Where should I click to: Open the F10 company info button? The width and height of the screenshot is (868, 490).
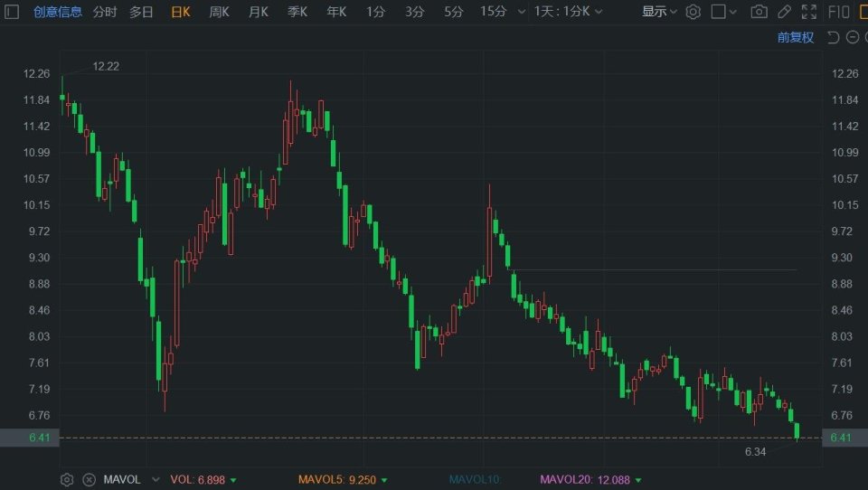839,12
